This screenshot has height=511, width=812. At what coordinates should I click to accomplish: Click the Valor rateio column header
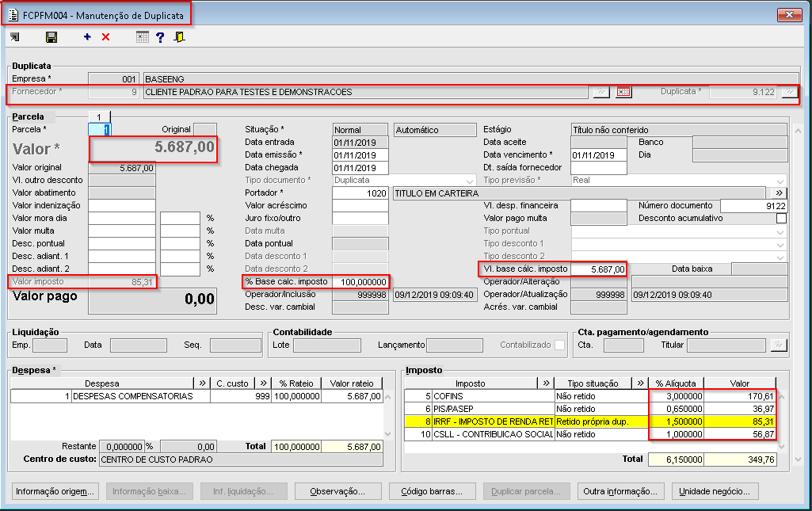(x=352, y=383)
